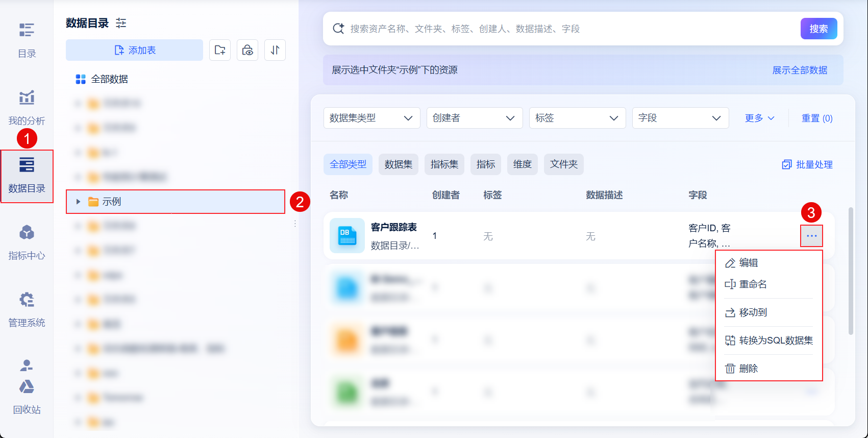This screenshot has width=868, height=438.
Task: Open the 数据集类型 dropdown filter
Action: (x=371, y=118)
